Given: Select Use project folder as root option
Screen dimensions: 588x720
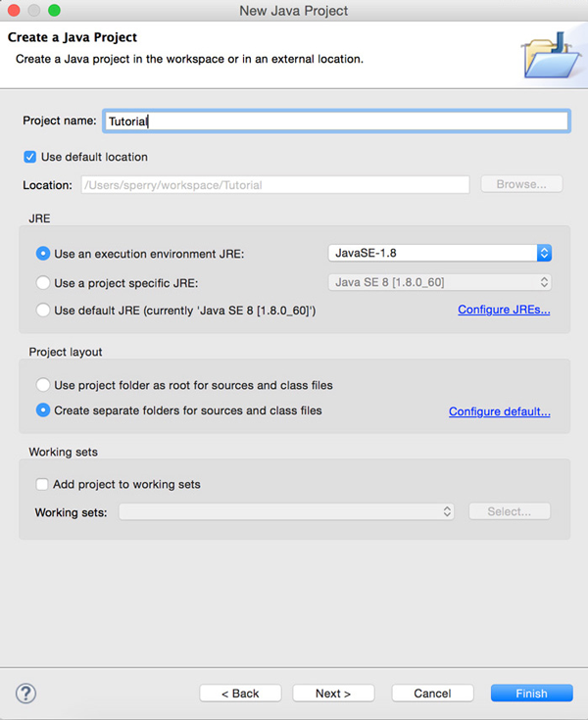Looking at the screenshot, I should [x=43, y=385].
